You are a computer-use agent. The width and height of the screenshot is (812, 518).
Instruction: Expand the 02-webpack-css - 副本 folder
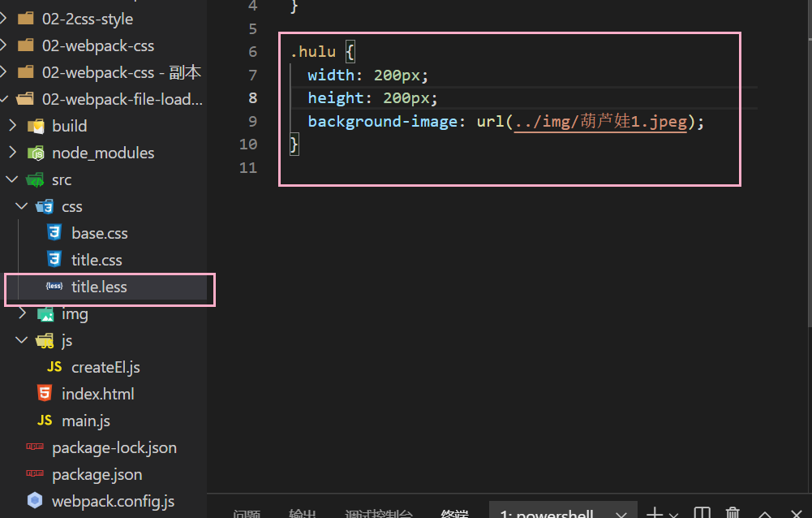click(x=3, y=72)
